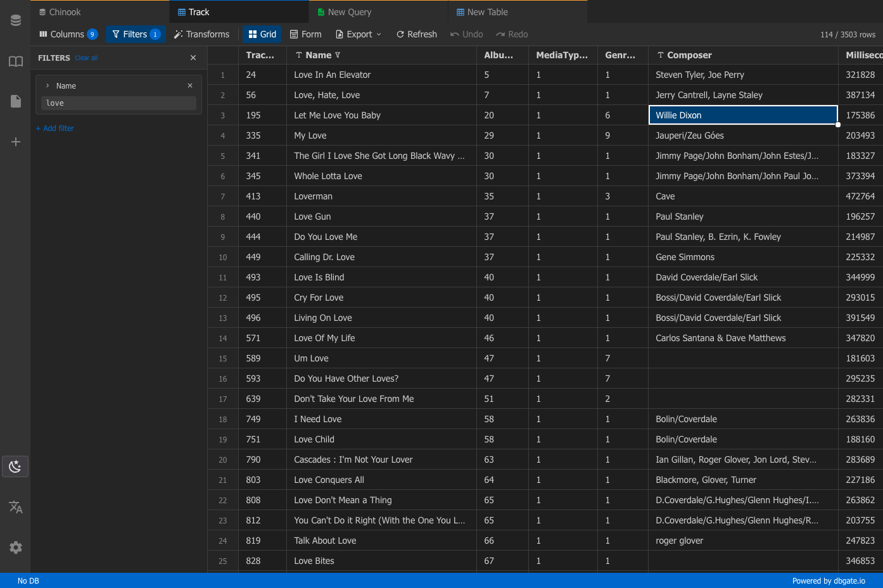The height and width of the screenshot is (588, 883).
Task: Refresh the table data
Action: [417, 34]
